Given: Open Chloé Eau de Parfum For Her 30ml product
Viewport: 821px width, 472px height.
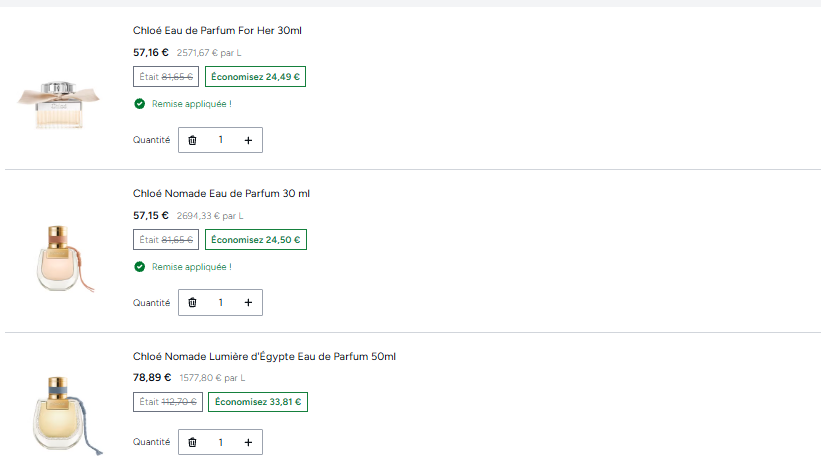Looking at the screenshot, I should pyautogui.click(x=217, y=30).
